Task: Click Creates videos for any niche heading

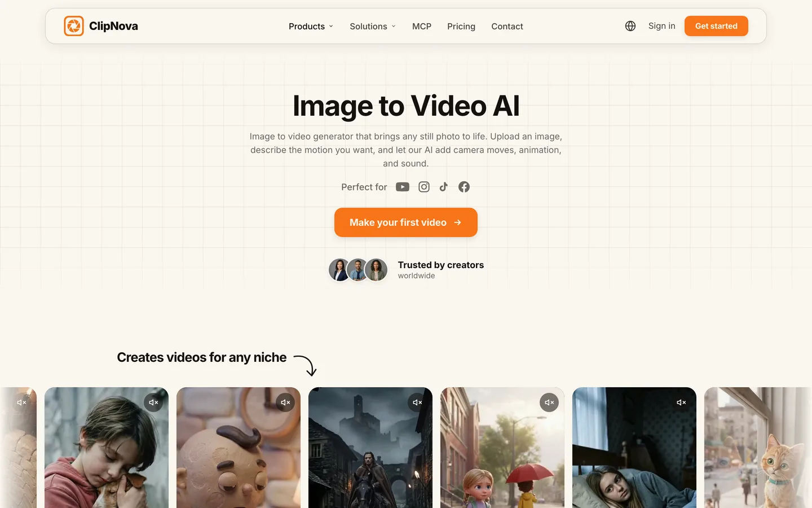Action: (x=202, y=357)
